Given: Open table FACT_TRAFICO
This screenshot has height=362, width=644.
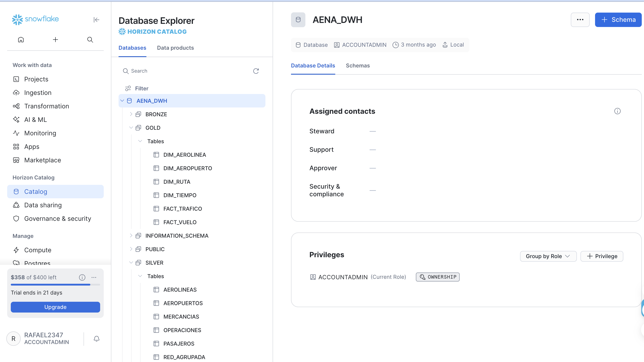Looking at the screenshot, I should [x=183, y=209].
